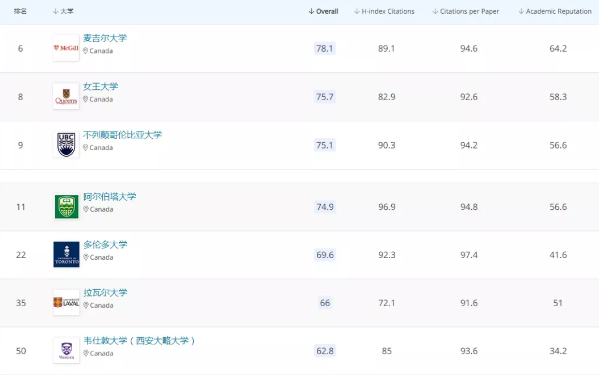Open the 不列颠哥伦比亚大学 link
This screenshot has height=375, width=599.
[x=123, y=135]
